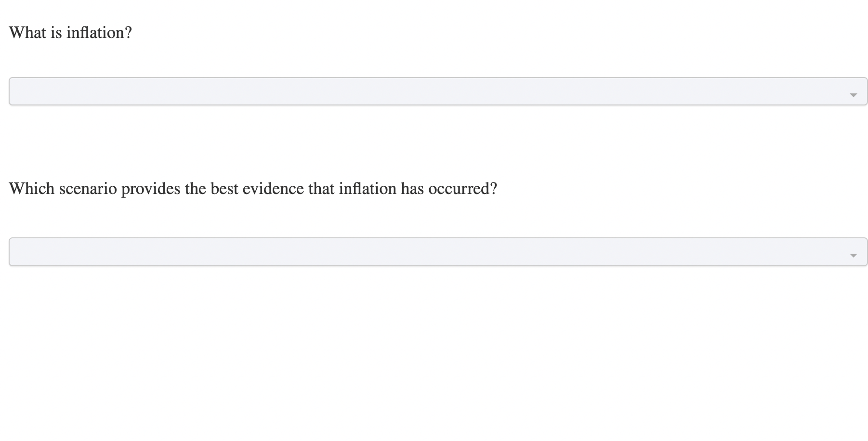This screenshot has height=441, width=868.
Task: Select the "What is inflation?" question text
Action: click(70, 32)
